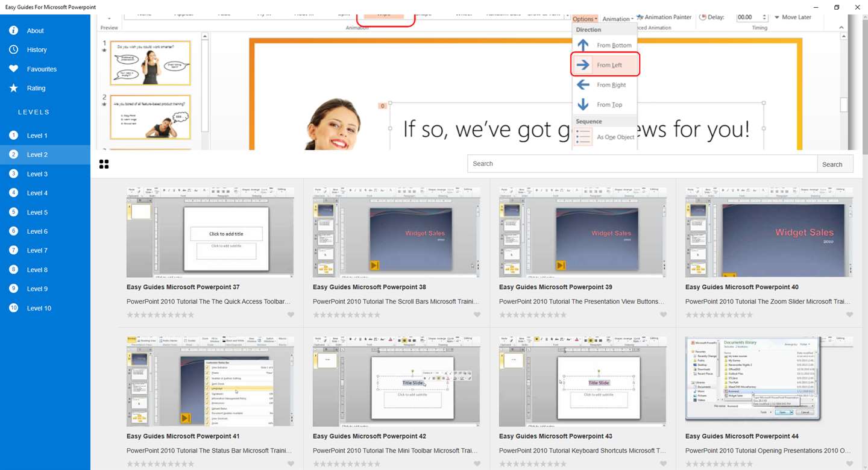Open Powerpoint 43 Keyboard Shortcuts thumbnail

click(582, 381)
